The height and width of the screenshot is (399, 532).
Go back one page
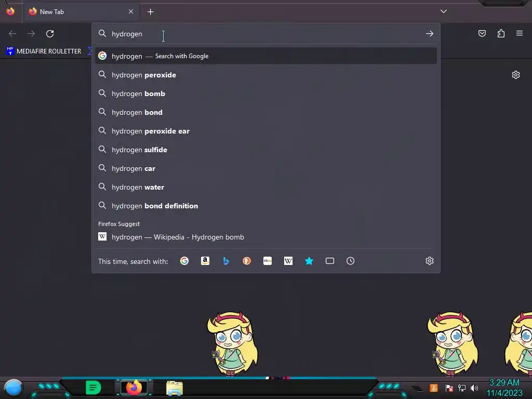tap(12, 34)
